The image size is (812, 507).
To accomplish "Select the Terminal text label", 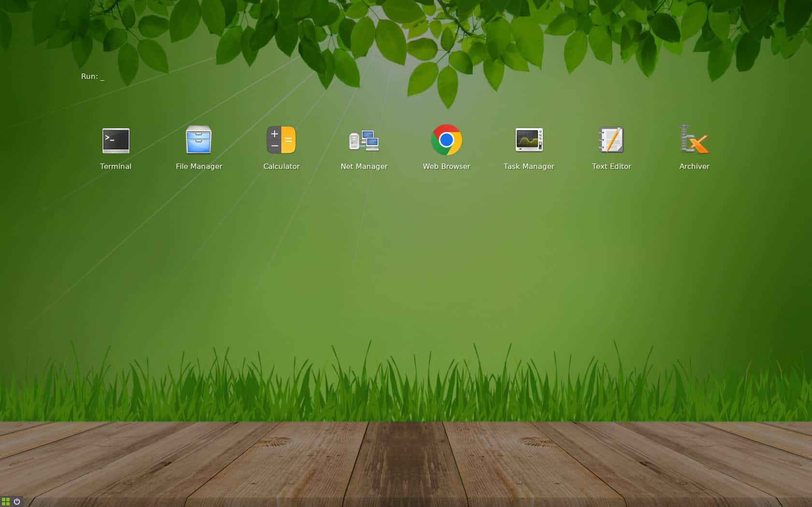I will 116,166.
